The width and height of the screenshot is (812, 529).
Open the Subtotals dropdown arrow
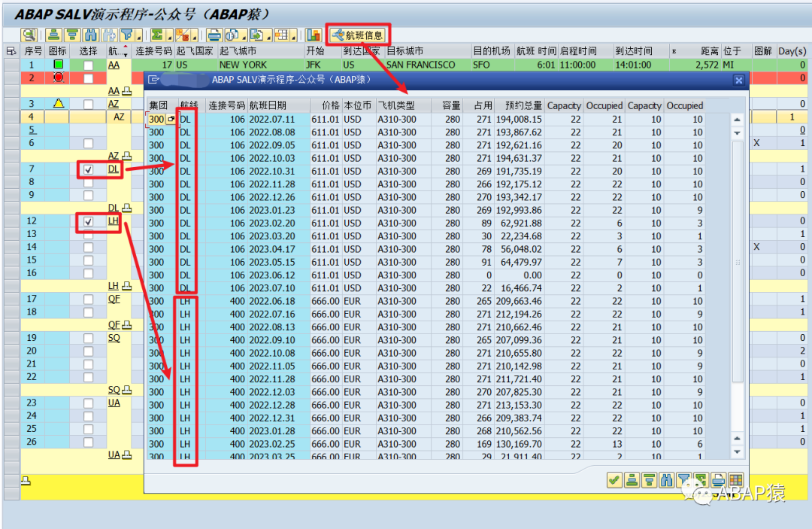click(194, 36)
